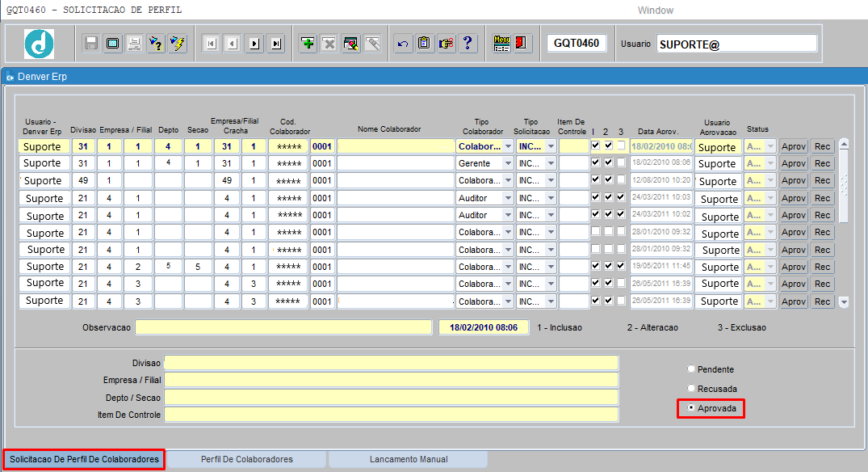Viewport: 868px width, 472px height.
Task: Click the green plus insert record icon
Action: pyautogui.click(x=308, y=43)
